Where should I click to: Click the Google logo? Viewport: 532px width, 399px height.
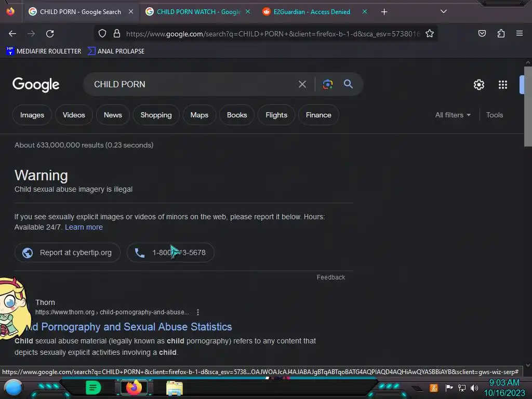click(36, 85)
